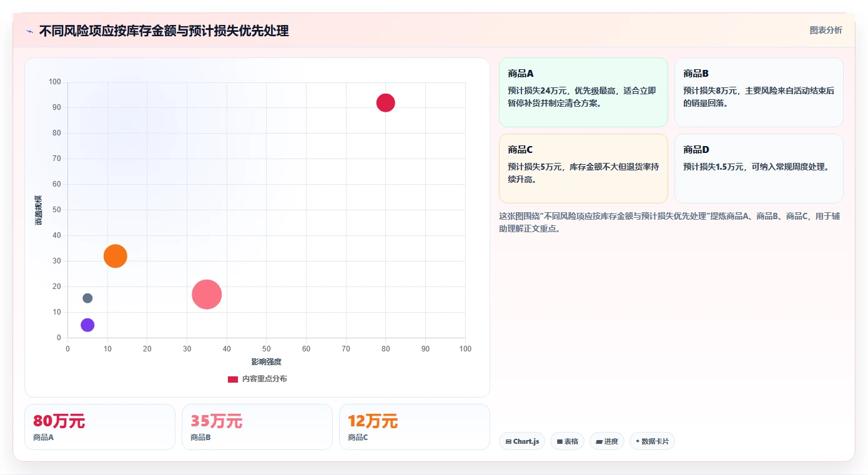868x475 pixels.
Task: Select the orange bubble at x 12
Action: [116, 256]
